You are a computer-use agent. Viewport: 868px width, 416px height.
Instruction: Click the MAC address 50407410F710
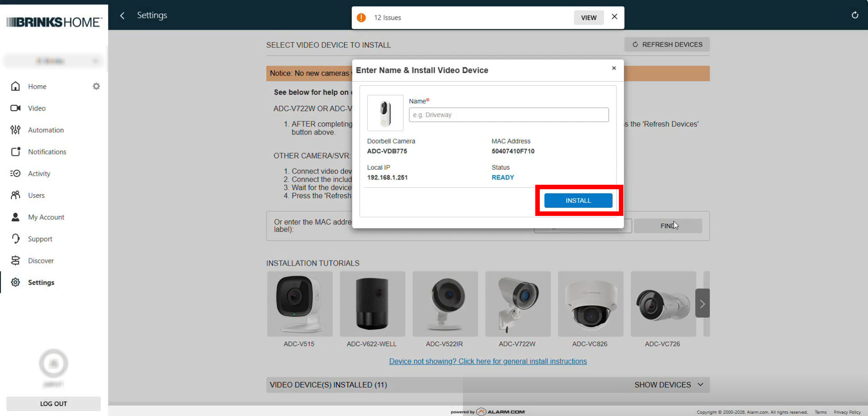tap(513, 151)
